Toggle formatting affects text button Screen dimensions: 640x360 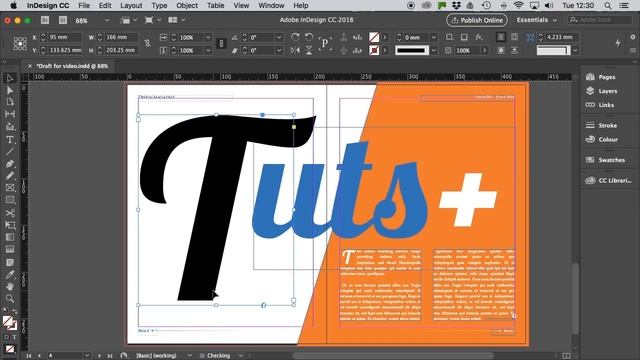[14, 337]
